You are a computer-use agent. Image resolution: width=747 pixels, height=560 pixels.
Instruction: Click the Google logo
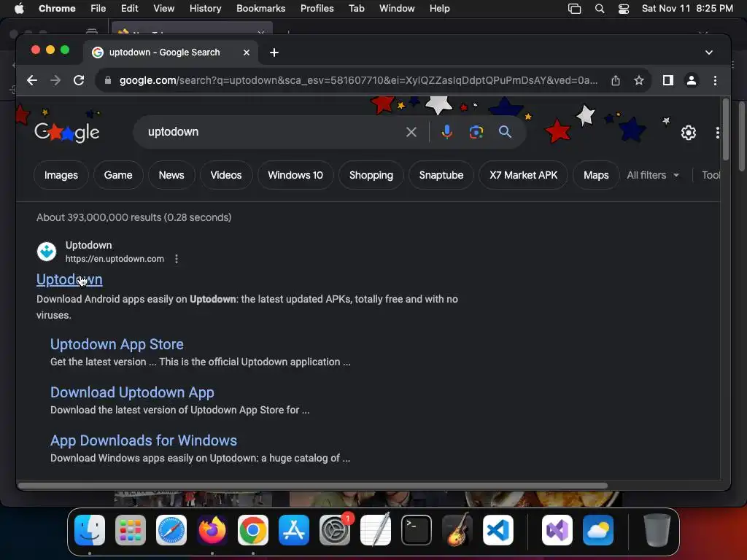67,133
